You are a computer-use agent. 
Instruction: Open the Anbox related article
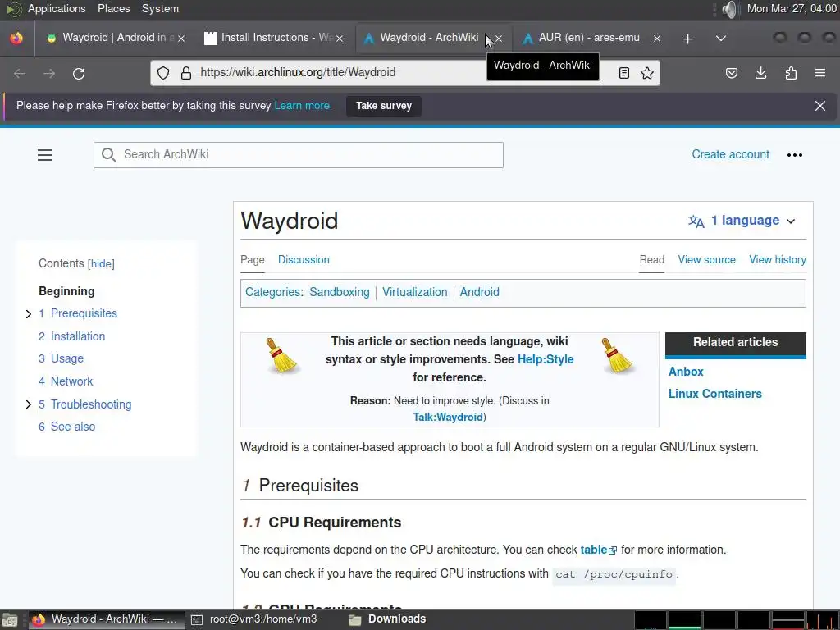click(x=686, y=372)
